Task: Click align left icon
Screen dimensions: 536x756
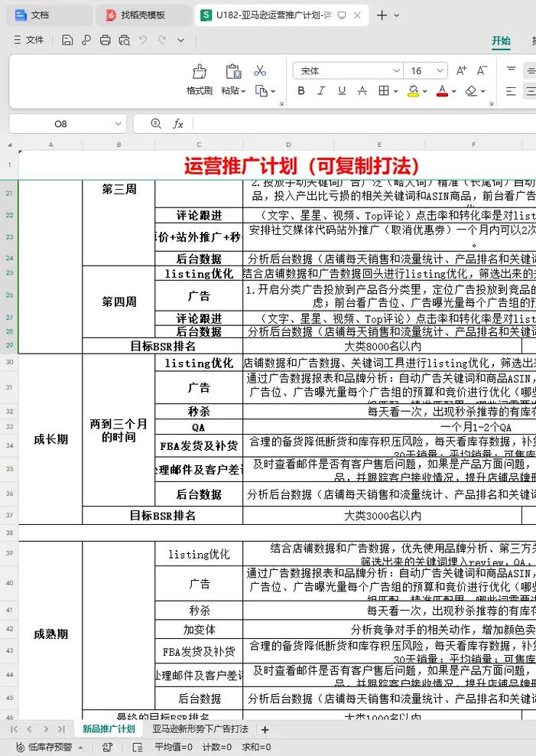Action: (512, 90)
